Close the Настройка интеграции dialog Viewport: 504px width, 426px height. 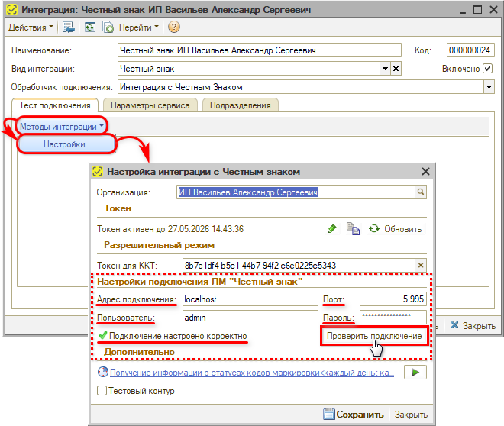click(425, 172)
